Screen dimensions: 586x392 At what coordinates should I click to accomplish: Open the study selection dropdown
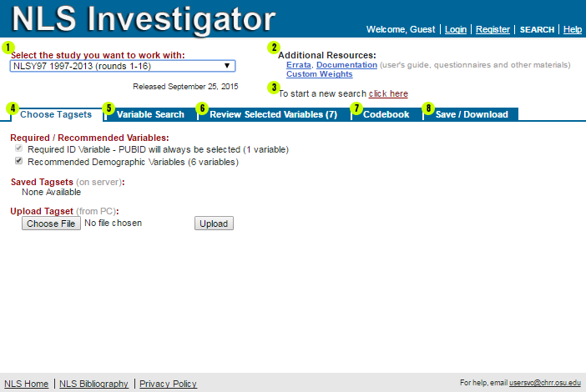123,66
